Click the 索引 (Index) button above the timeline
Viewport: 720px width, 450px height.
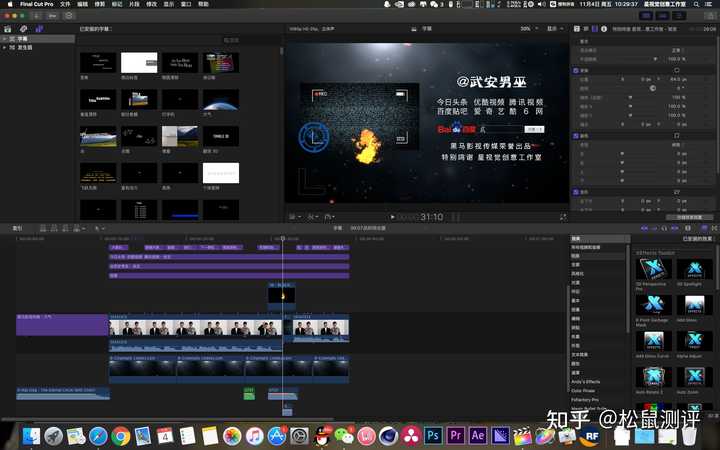pos(17,228)
